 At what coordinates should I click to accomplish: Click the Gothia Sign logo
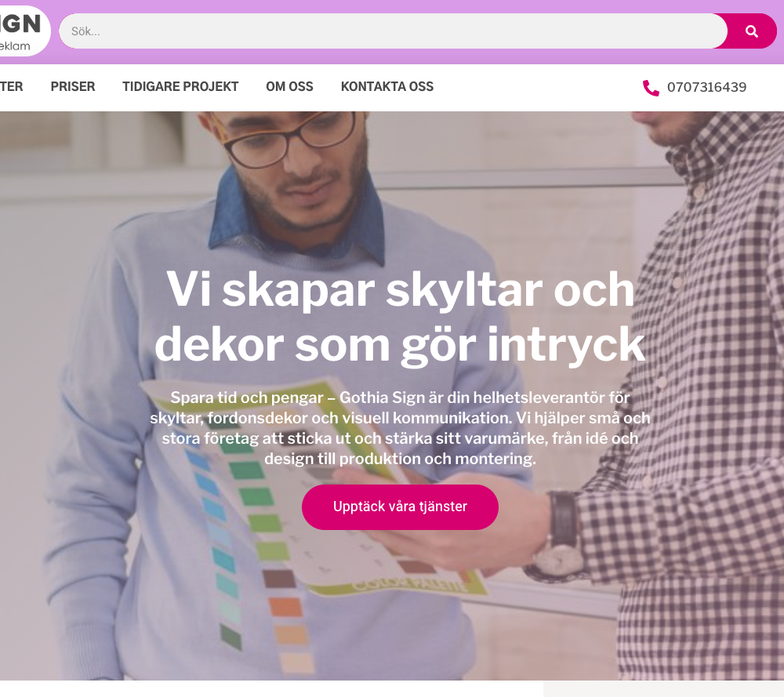pos(23,31)
